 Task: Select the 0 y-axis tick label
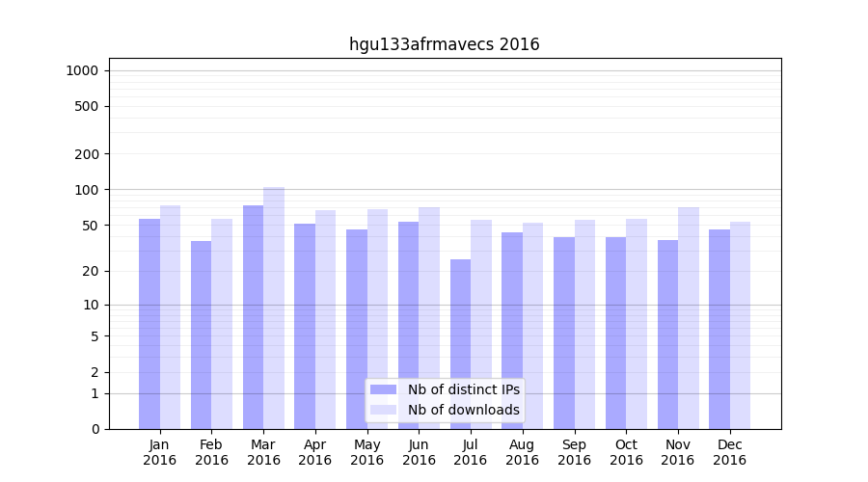tap(95, 429)
